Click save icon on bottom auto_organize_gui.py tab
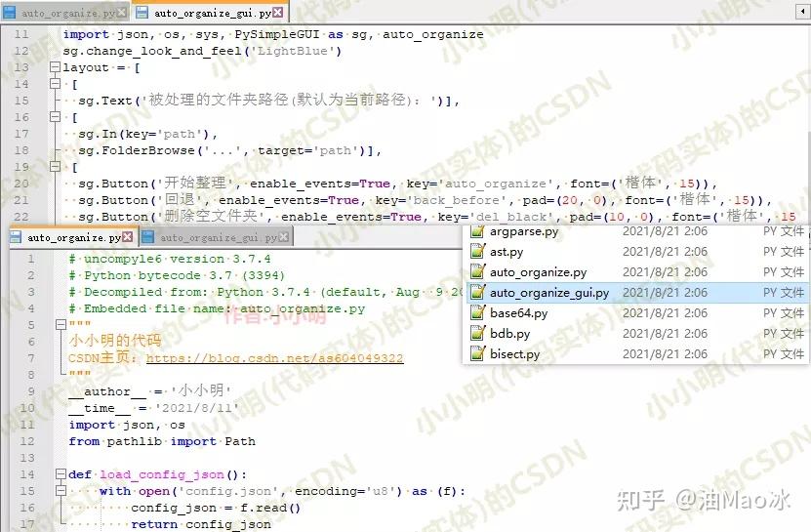 coord(148,237)
